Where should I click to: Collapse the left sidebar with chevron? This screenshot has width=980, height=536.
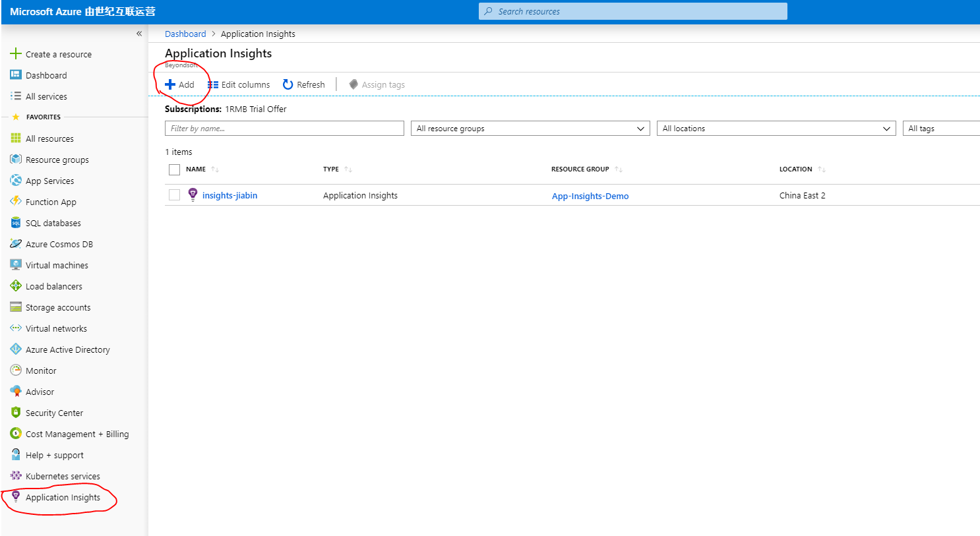139,34
